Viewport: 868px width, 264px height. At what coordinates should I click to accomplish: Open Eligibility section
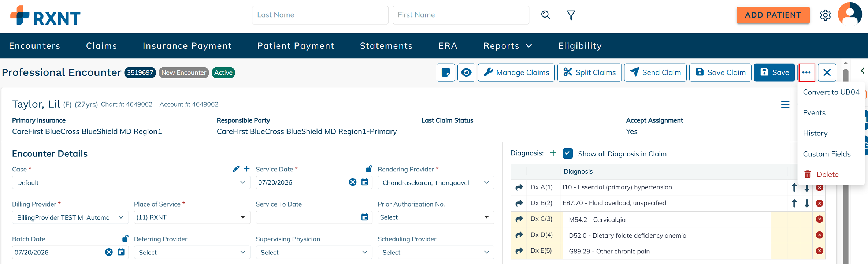[580, 46]
